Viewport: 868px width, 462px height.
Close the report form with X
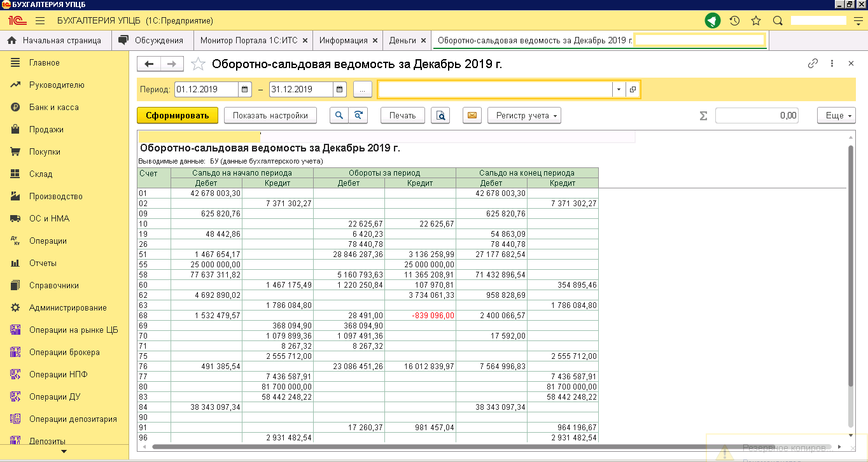pos(851,64)
